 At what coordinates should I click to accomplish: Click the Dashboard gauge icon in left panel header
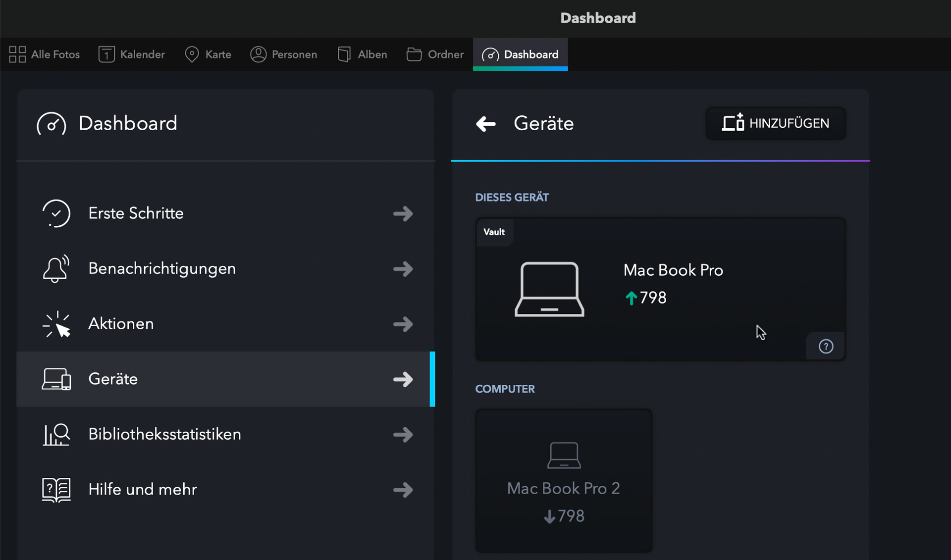[x=51, y=124]
